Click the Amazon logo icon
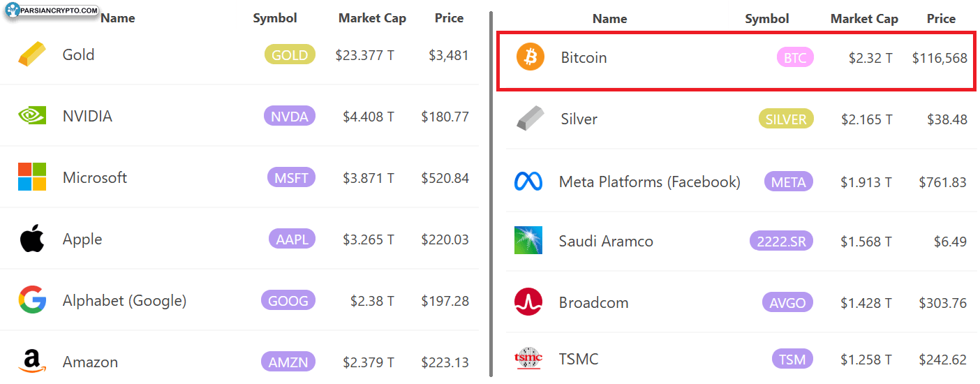Screen dimensions: 980x384 point(32,362)
